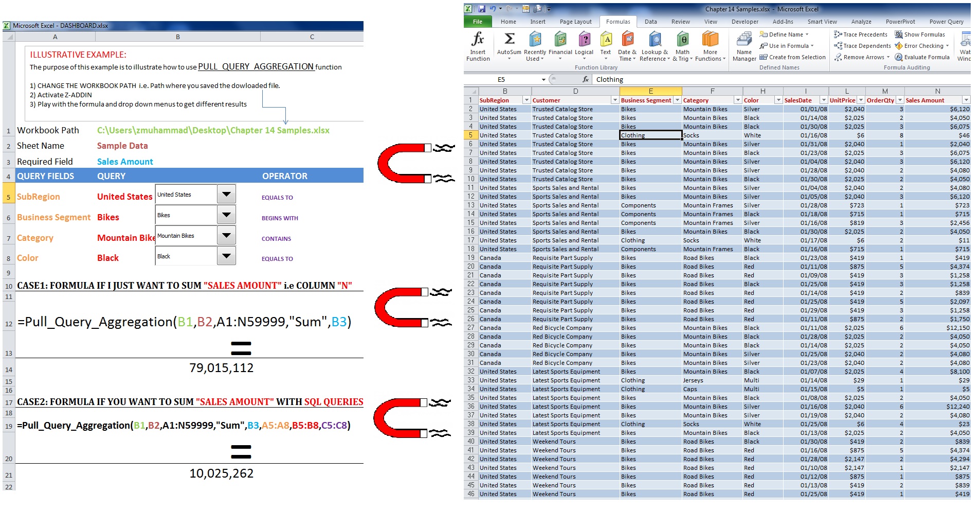Expand the Bikes combo box arrow
This screenshot has width=980, height=510.
226,215
